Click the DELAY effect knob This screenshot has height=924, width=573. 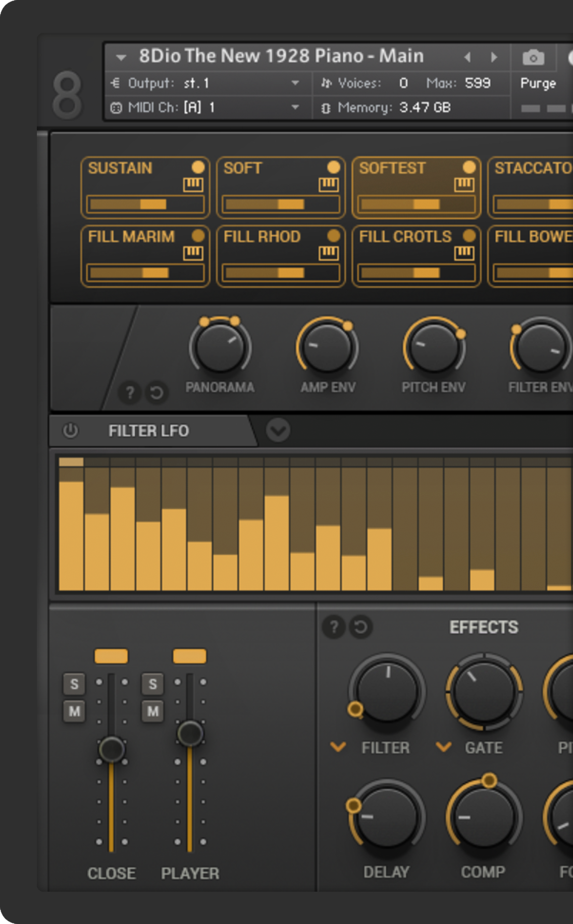[387, 816]
